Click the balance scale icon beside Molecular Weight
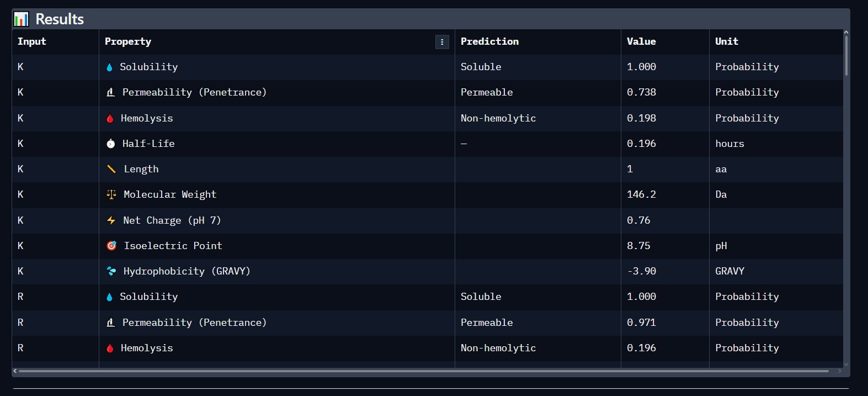 tap(111, 194)
